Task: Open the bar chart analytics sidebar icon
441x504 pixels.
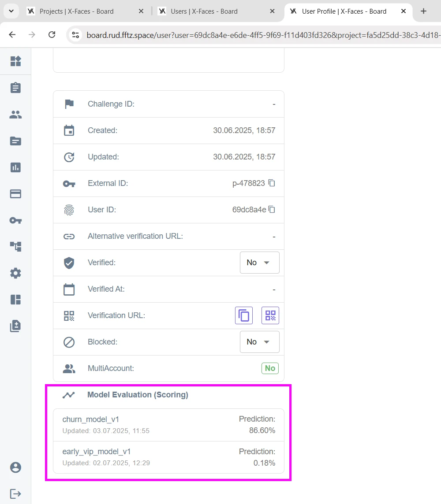Action: point(15,167)
